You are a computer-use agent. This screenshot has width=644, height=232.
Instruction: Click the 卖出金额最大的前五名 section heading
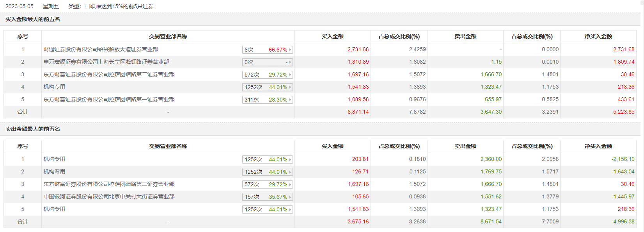33,129
